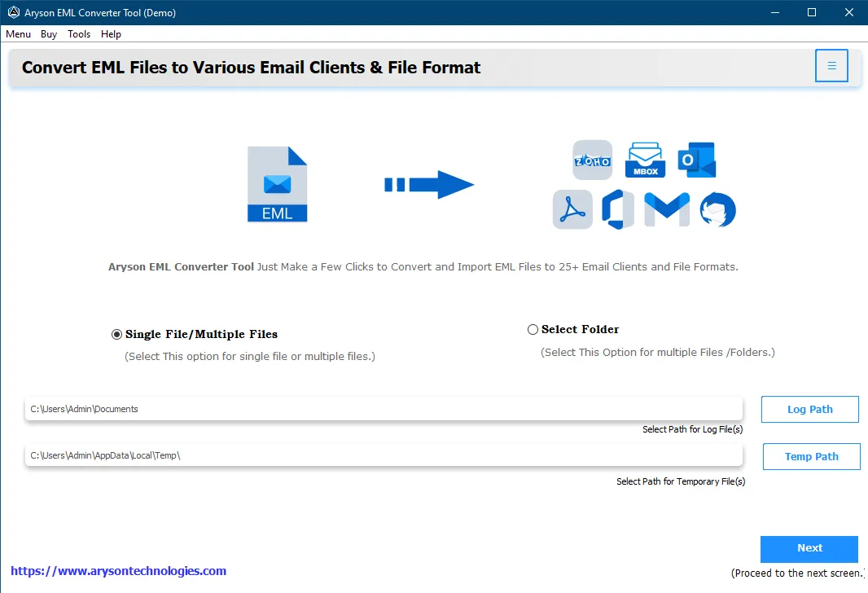
Task: Click the log path field showing Documents
Action: [x=384, y=409]
